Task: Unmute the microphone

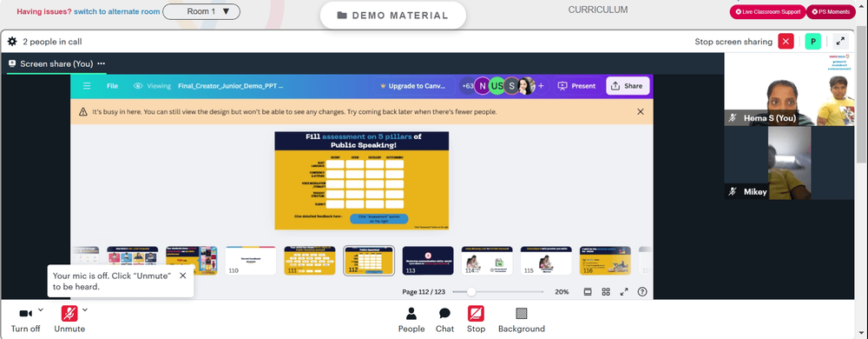Action: pyautogui.click(x=69, y=320)
